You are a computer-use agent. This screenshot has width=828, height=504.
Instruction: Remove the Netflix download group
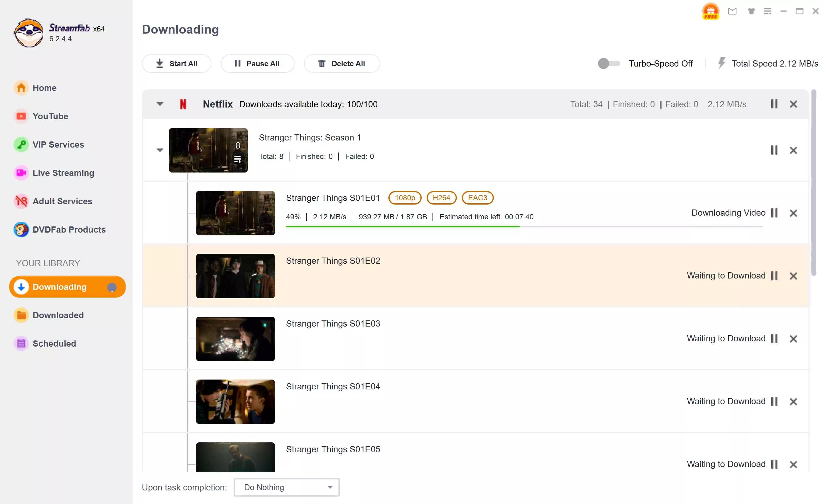pos(793,104)
